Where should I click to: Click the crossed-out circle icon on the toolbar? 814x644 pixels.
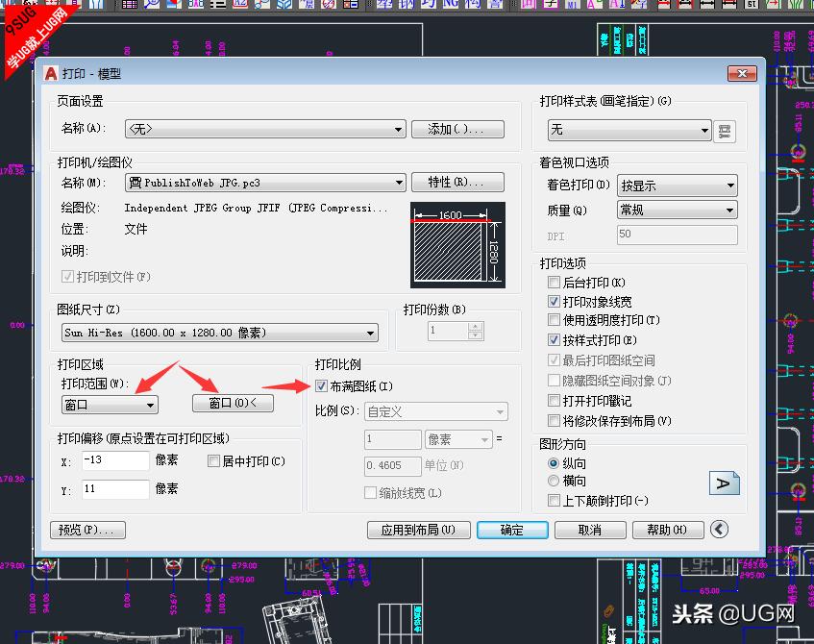pyautogui.click(x=328, y=7)
